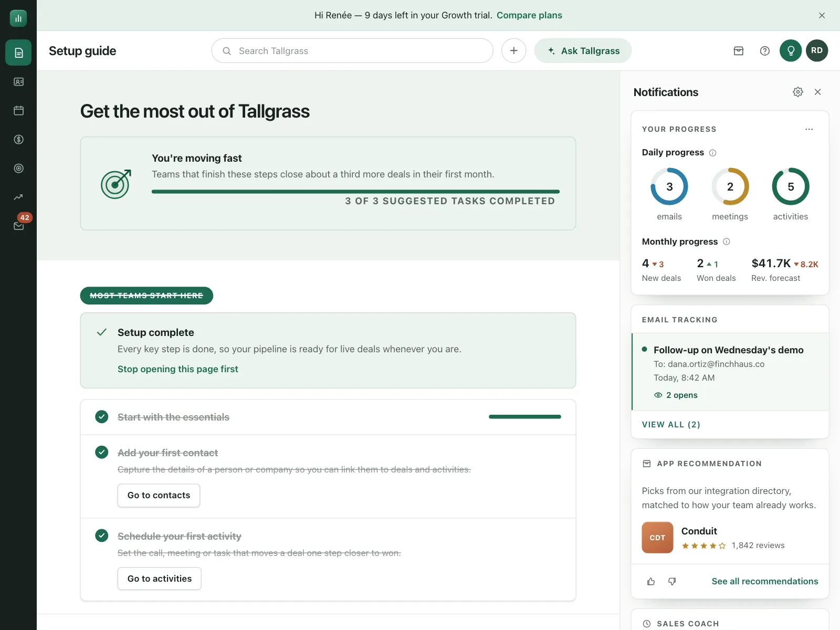Click the Rev. forecast $41.7K stat
The height and width of the screenshot is (630, 840).
point(785,270)
